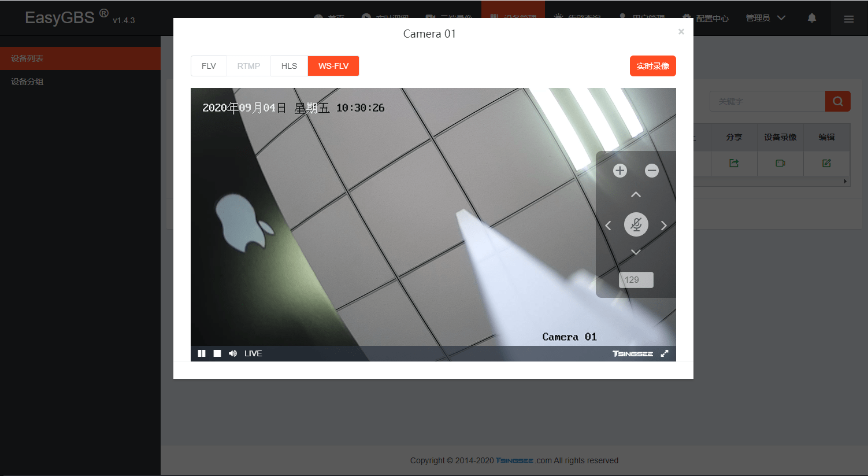Click the 实时录像 button

(x=652, y=66)
